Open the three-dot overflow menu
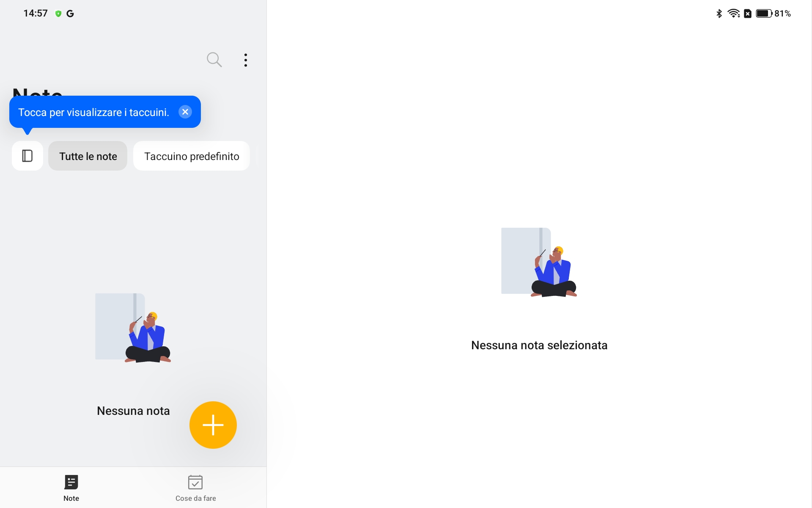The image size is (812, 508). coord(246,60)
